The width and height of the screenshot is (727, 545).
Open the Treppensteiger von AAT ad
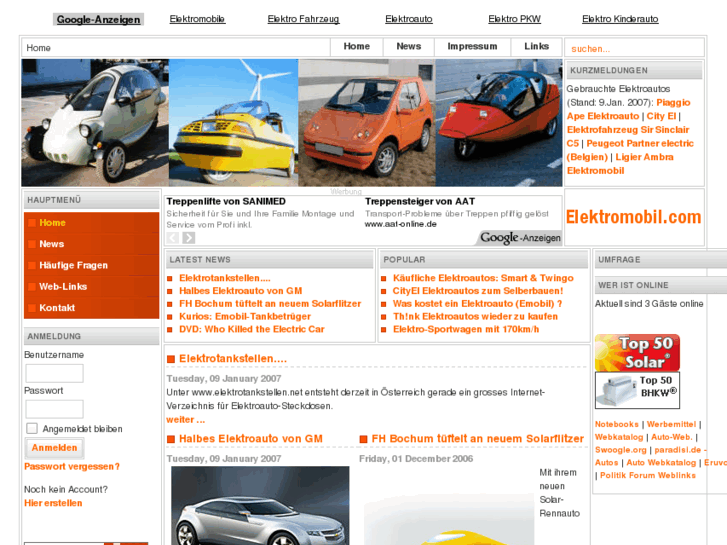(x=420, y=201)
